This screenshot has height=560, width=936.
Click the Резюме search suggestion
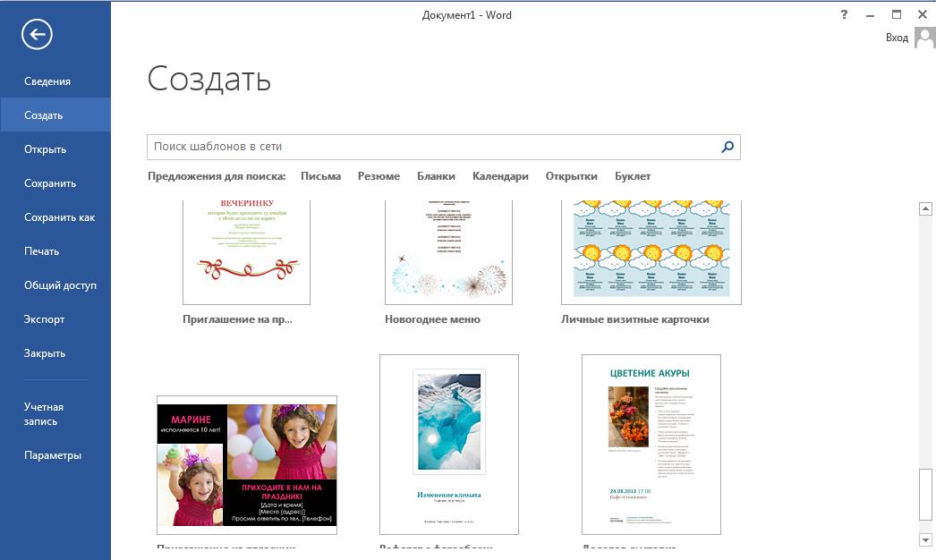click(x=379, y=176)
